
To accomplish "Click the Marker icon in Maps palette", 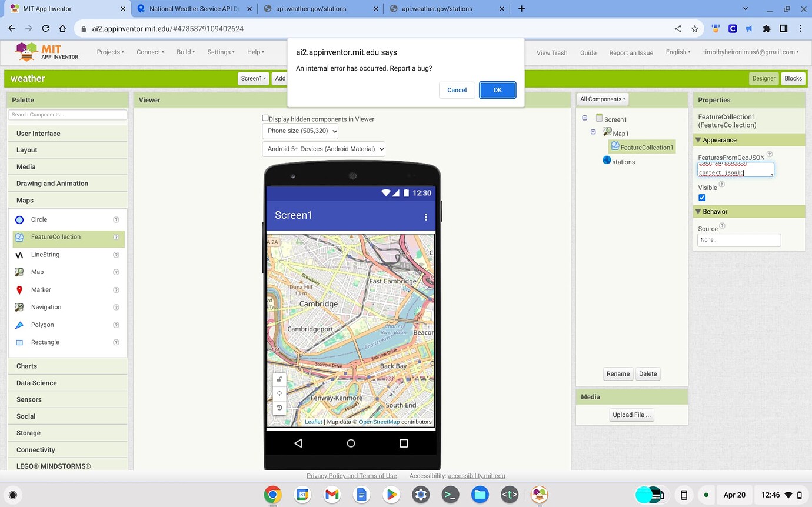I will [19, 290].
